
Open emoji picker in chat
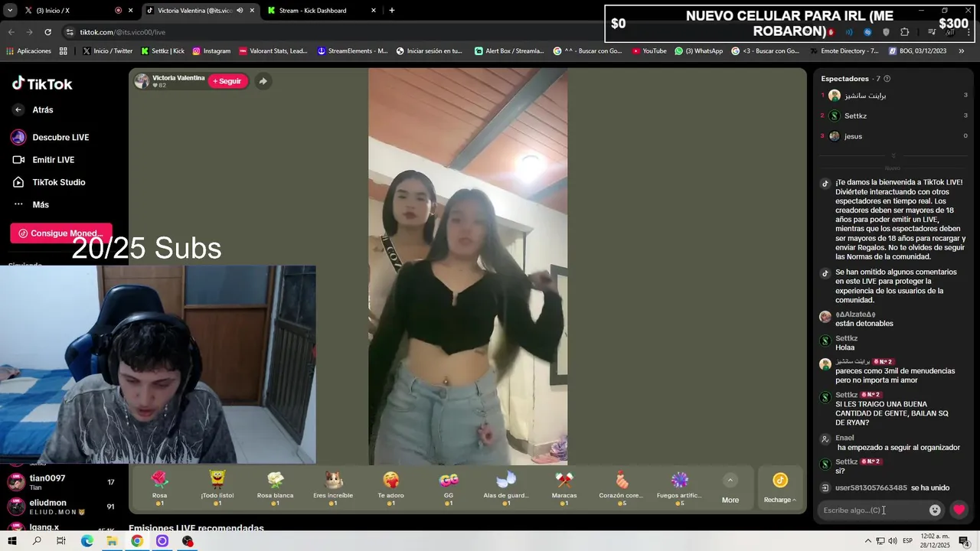click(x=935, y=510)
